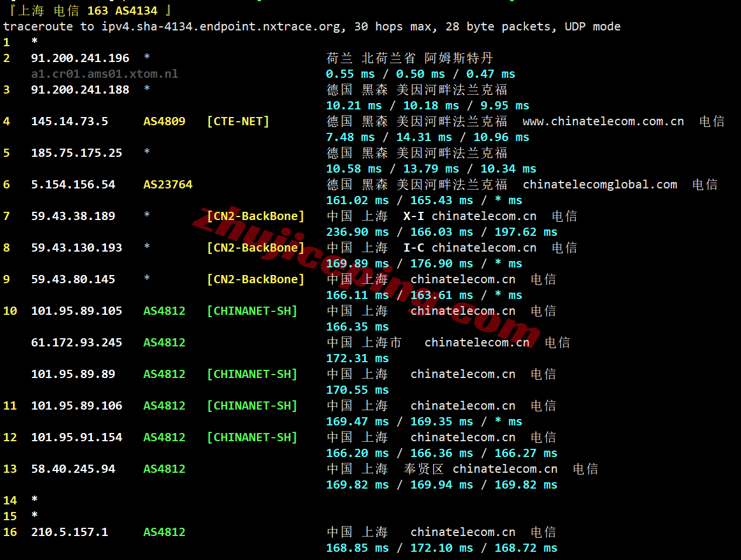Image resolution: width=741 pixels, height=560 pixels.
Task: Click the [CTE-NET] tag
Action: (238, 121)
